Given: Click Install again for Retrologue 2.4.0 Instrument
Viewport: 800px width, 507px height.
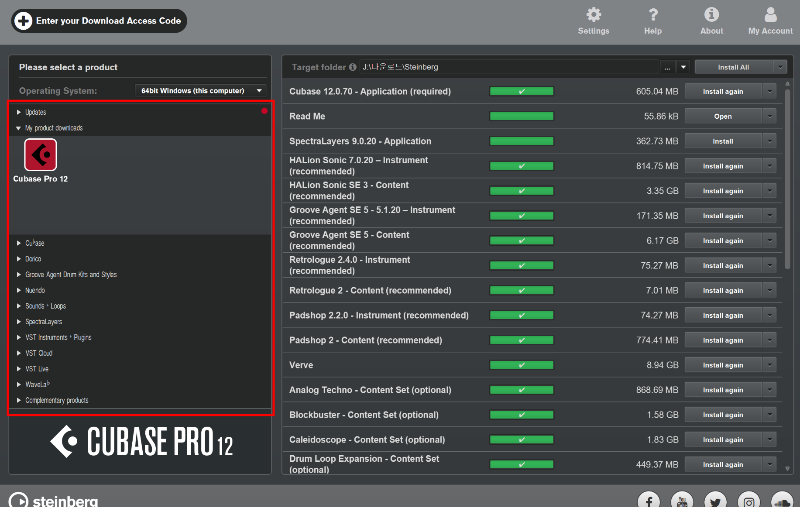Looking at the screenshot, I should click(x=723, y=266).
